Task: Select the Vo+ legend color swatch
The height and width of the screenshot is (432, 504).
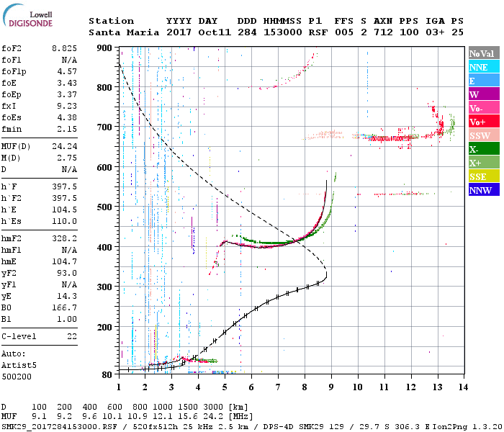Action: (484, 122)
